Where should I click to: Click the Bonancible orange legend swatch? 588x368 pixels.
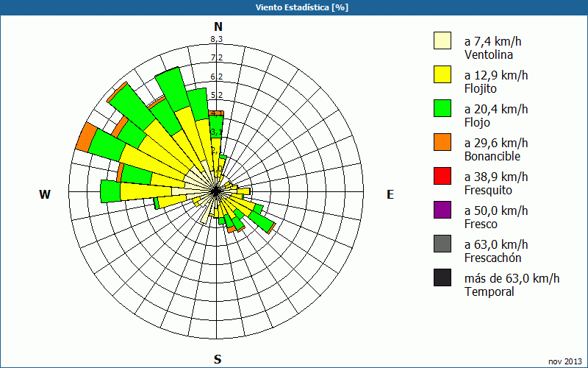[x=442, y=142]
